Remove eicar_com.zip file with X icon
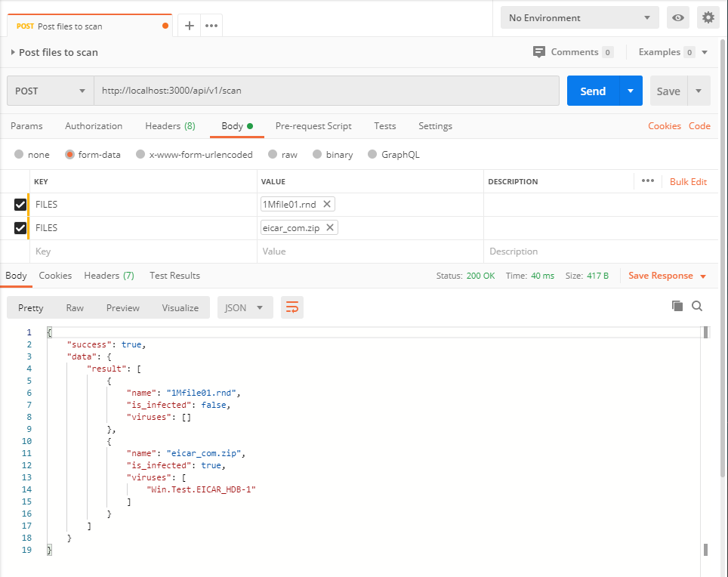The width and height of the screenshot is (728, 577). click(330, 227)
